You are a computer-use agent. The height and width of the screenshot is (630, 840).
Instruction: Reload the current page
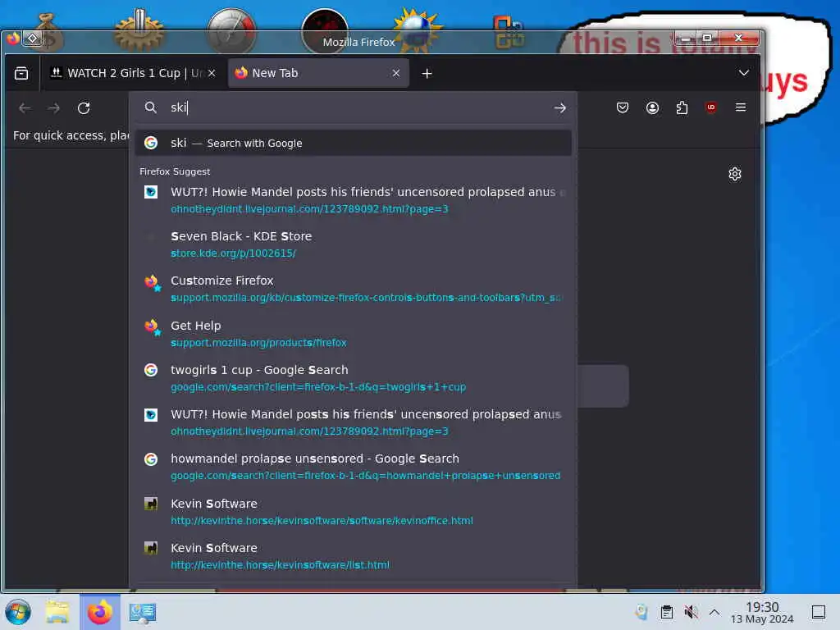tap(84, 108)
